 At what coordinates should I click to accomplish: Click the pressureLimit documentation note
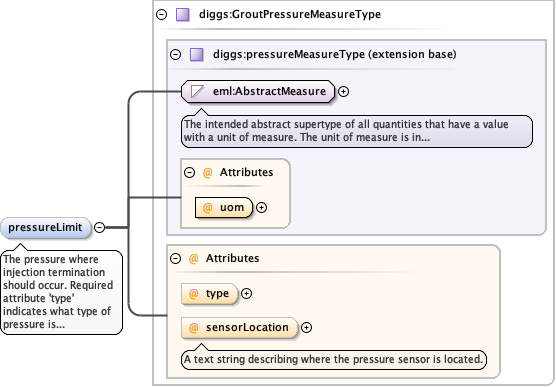62,292
